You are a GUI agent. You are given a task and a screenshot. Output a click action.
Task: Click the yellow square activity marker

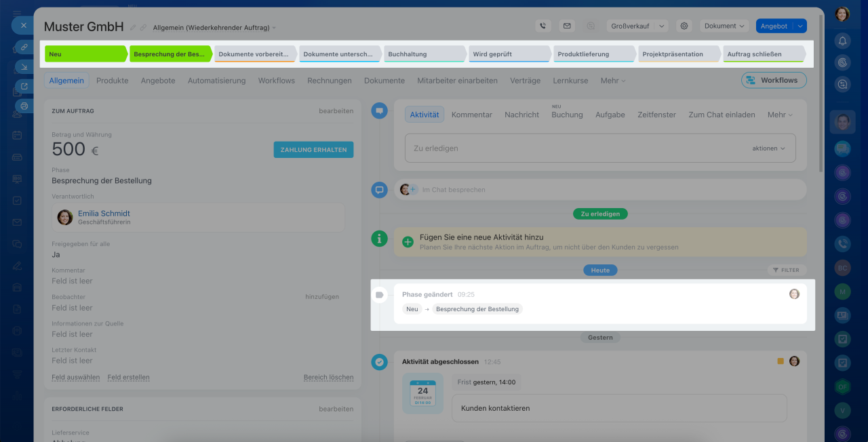[781, 361]
